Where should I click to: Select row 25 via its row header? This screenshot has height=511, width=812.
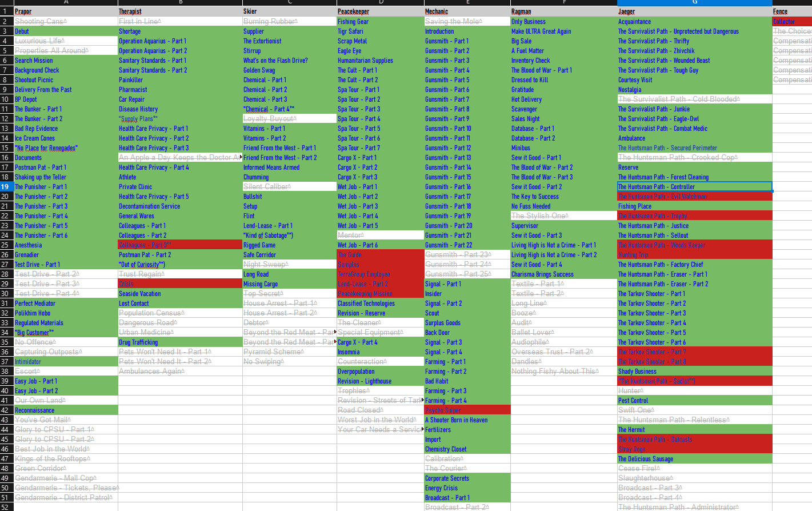(7, 245)
